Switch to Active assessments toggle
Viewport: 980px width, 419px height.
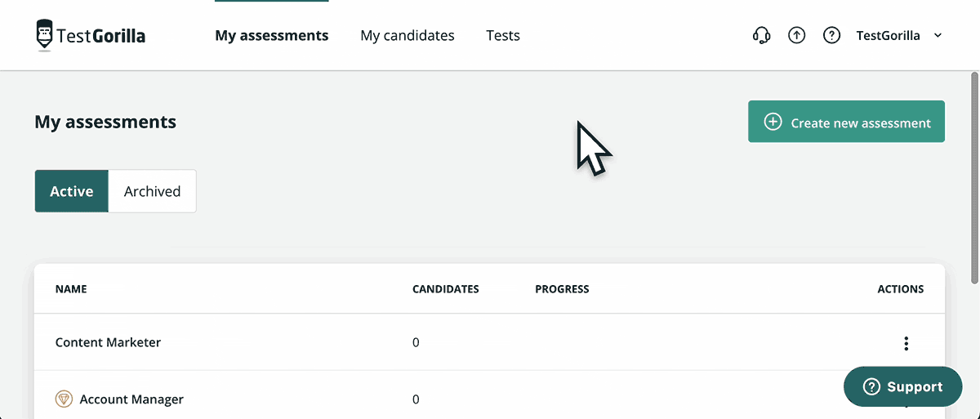72,191
